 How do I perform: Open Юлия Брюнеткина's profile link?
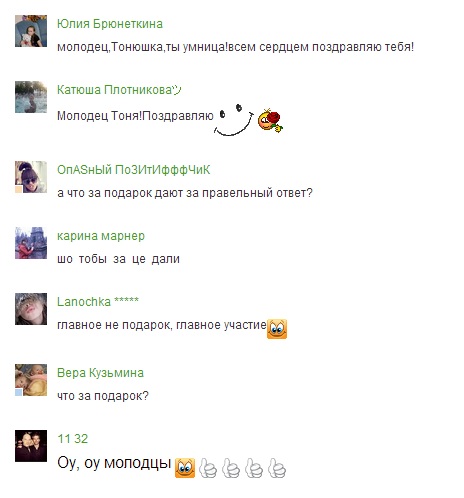[x=110, y=24]
